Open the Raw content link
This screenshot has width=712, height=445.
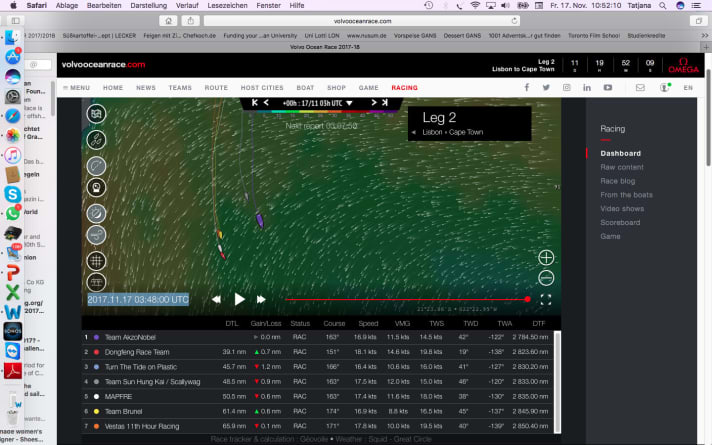click(622, 167)
